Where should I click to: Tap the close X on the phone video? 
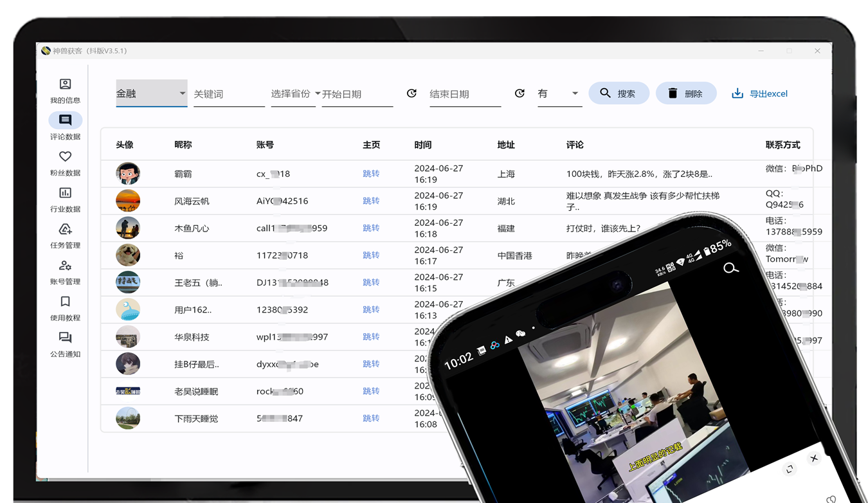pos(814,458)
